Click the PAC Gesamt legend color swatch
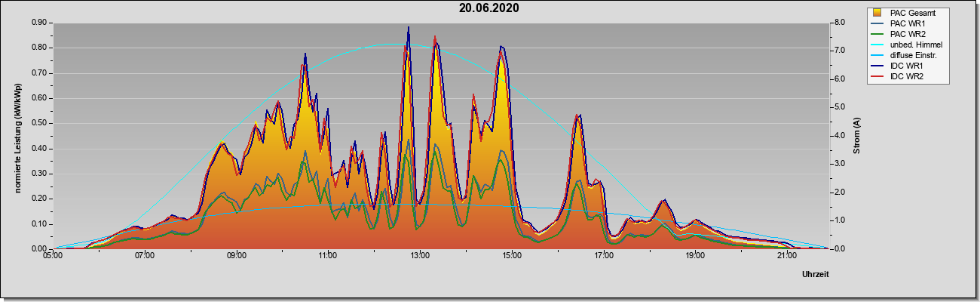This screenshot has width=980, height=302. (878, 13)
